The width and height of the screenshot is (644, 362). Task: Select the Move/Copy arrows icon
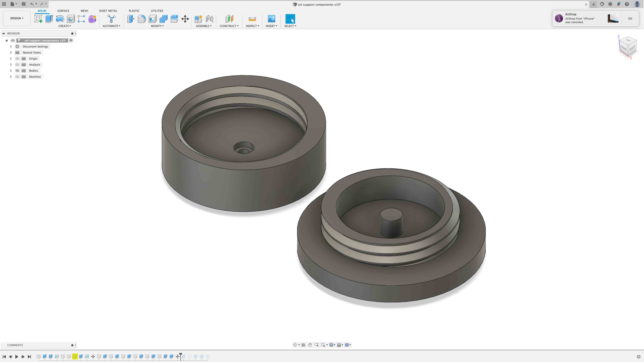click(185, 19)
